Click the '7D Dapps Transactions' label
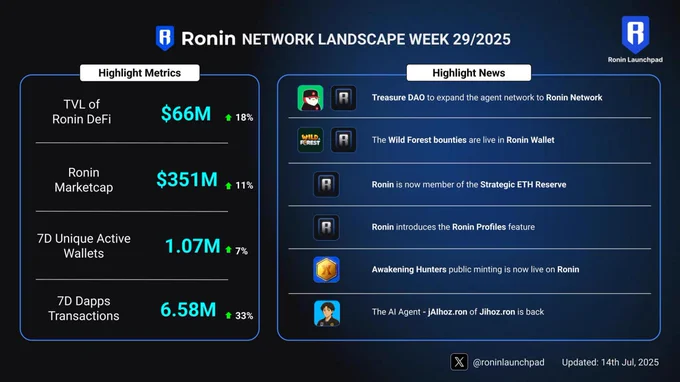Image resolution: width=680 pixels, height=382 pixels. [x=84, y=308]
